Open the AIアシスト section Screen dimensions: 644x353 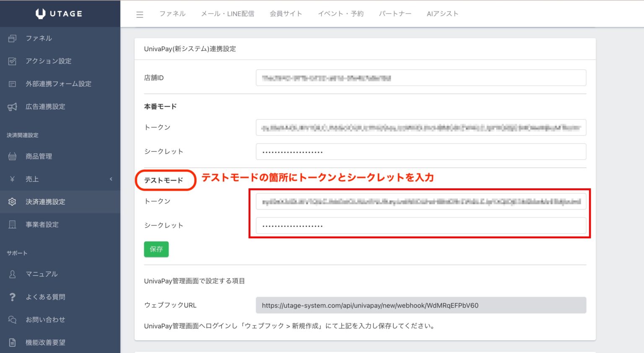tap(443, 13)
